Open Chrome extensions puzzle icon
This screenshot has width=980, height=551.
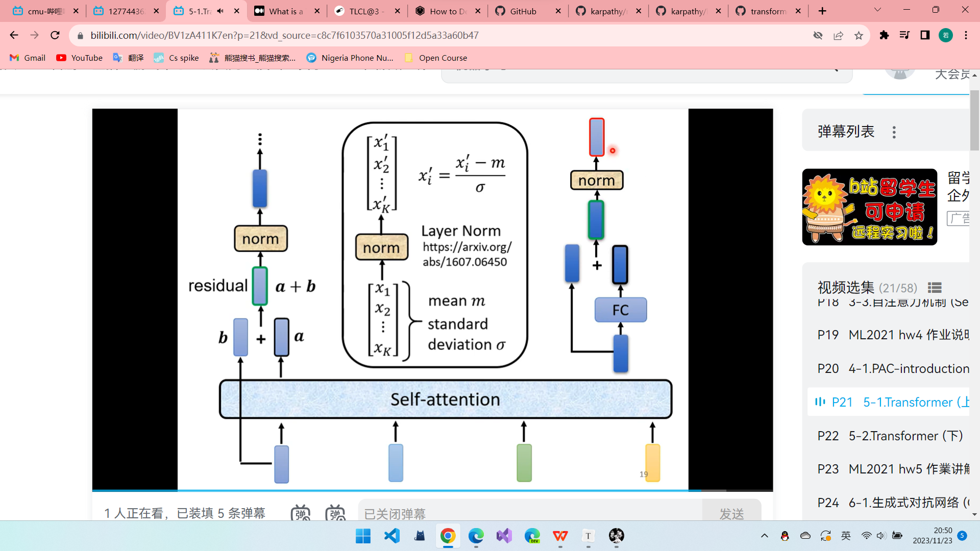(x=884, y=35)
